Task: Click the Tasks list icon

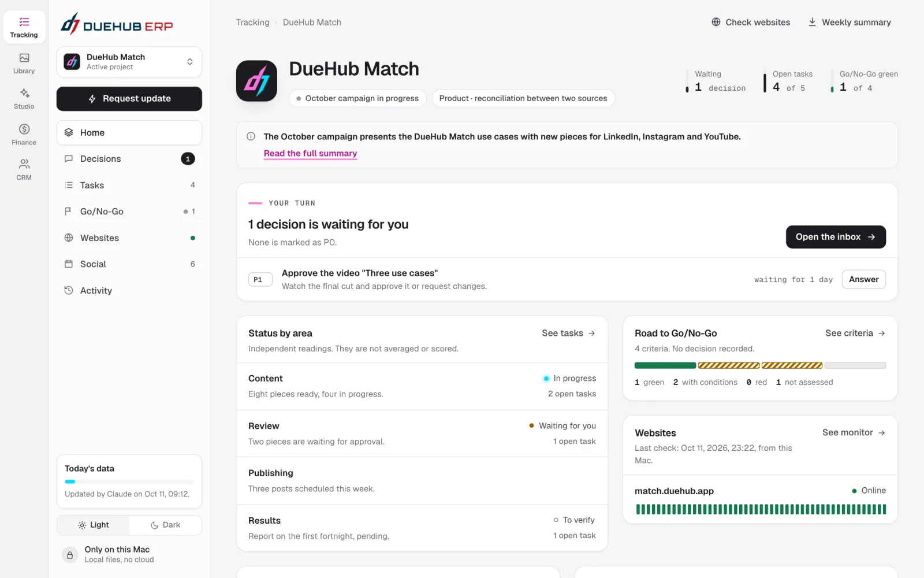Action: pos(69,185)
